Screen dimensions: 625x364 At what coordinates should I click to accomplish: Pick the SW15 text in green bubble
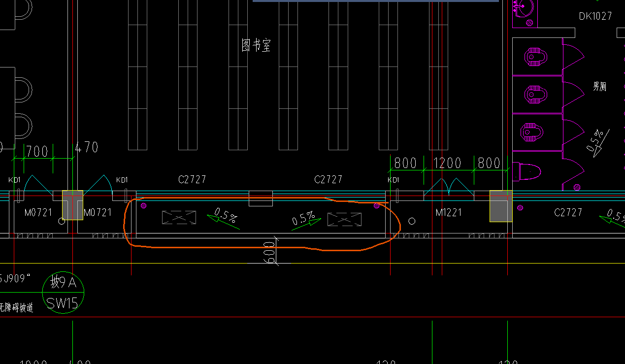coord(63,303)
